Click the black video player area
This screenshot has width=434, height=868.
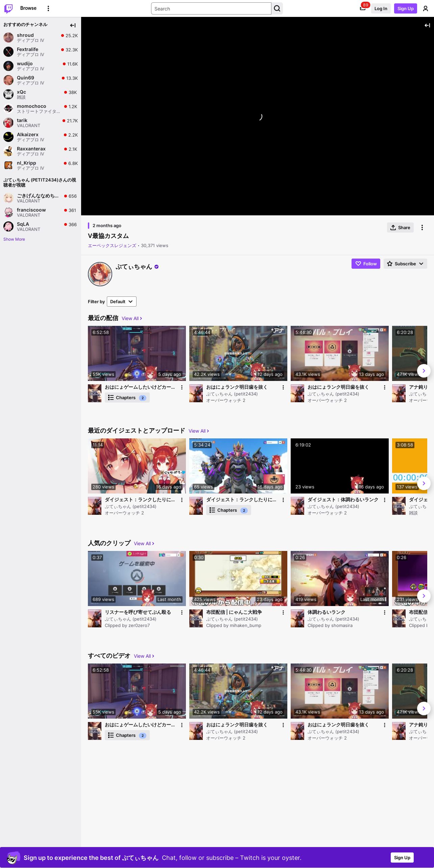pyautogui.click(x=258, y=116)
